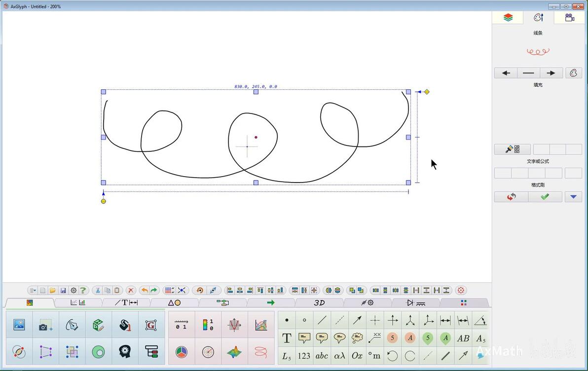588x371 pixels.
Task: Click the fill pattern brush button
Action: tap(512, 149)
